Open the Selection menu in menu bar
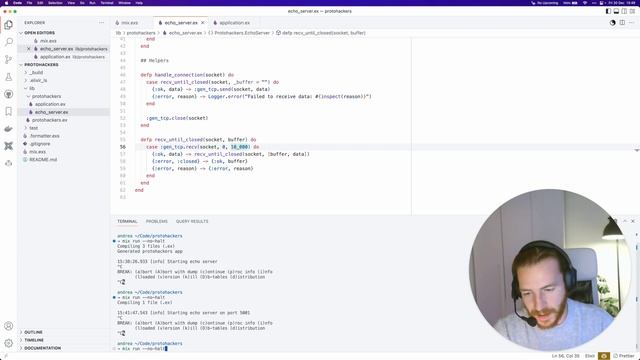Viewport: 640px width, 360px height. point(56,3)
